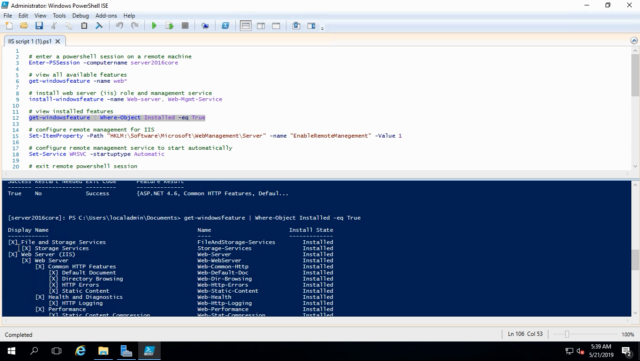Viewport: 640px width, 361px height.
Task: Select the IIS script 1 (1).ps1 tab
Action: click(30, 41)
